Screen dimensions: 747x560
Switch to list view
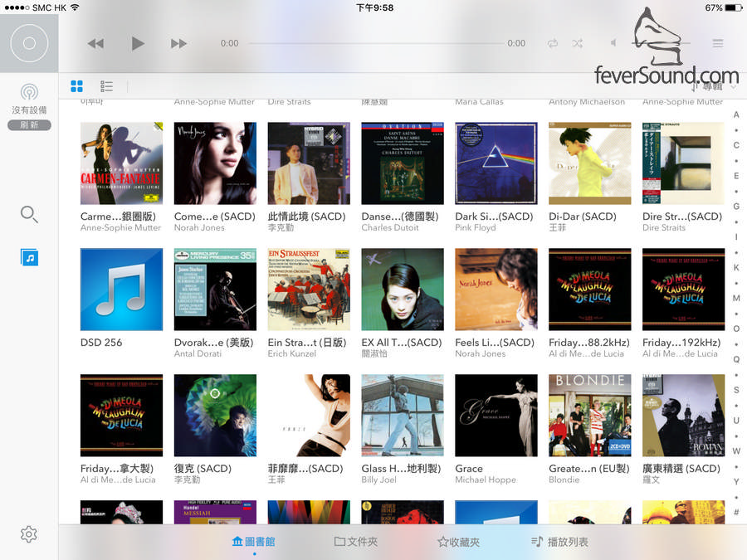[x=107, y=86]
